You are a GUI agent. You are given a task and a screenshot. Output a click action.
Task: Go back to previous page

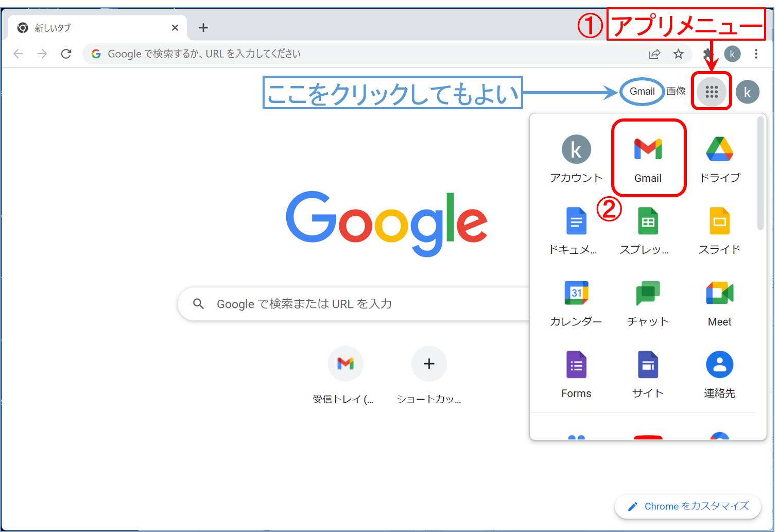click(x=19, y=54)
